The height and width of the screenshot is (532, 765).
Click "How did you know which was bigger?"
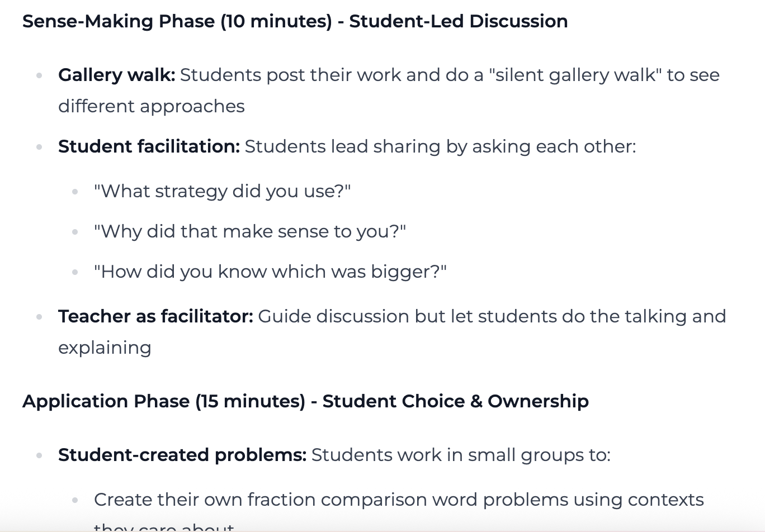pos(270,272)
